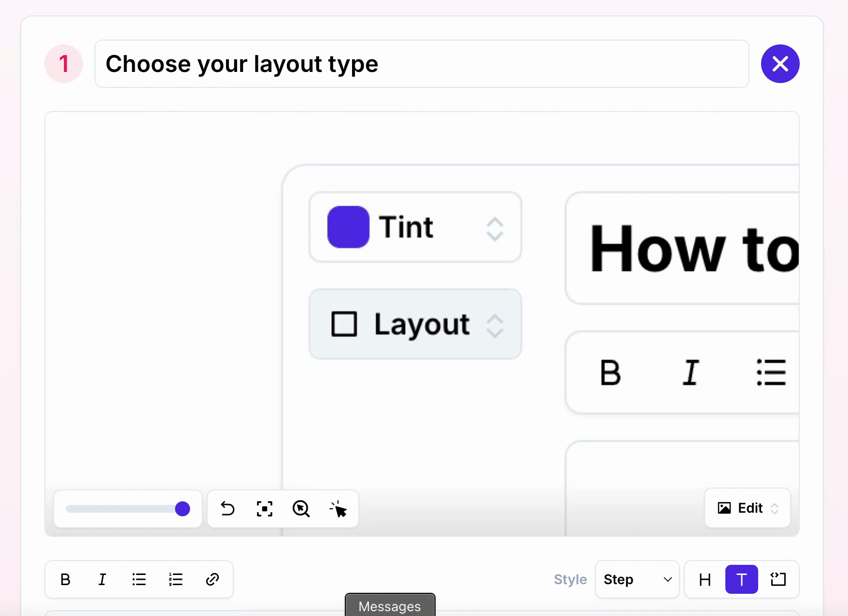
Task: Open the Edit image dropdown
Action: coord(748,508)
